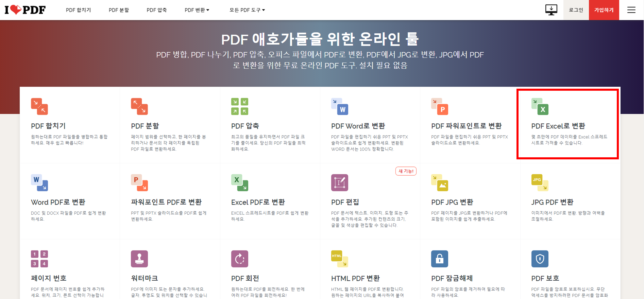Click headline 'PDF 애호가들을 위한 온라인 툴'
The width and height of the screenshot is (644, 299).
click(320, 39)
